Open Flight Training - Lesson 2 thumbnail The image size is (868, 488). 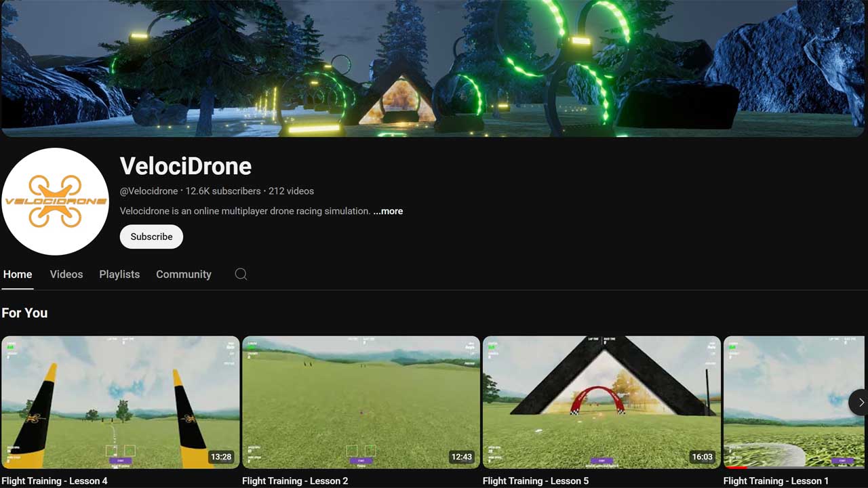coord(361,402)
